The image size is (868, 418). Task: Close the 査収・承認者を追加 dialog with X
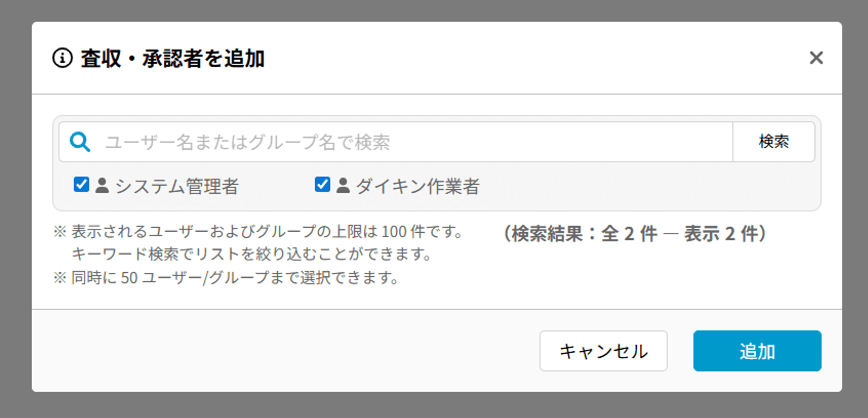(x=816, y=58)
